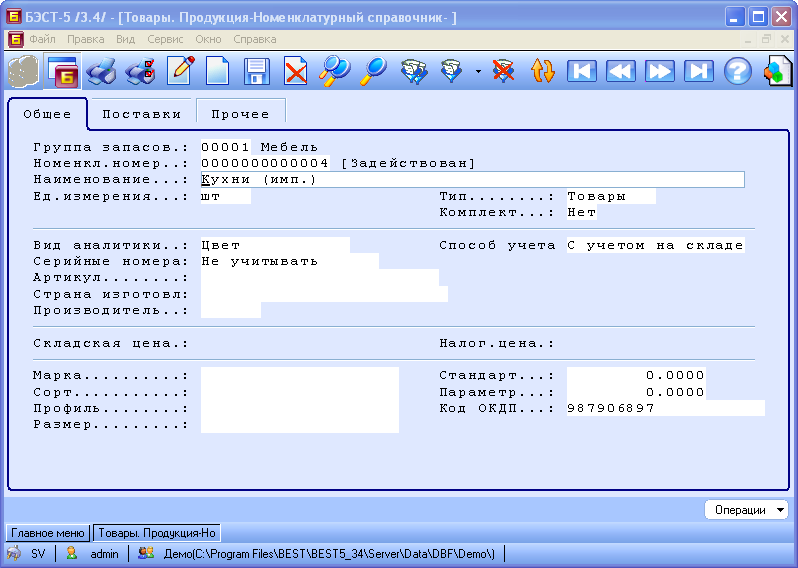The height and width of the screenshot is (568, 798).
Task: Open help with question mark icon
Action: click(737, 71)
